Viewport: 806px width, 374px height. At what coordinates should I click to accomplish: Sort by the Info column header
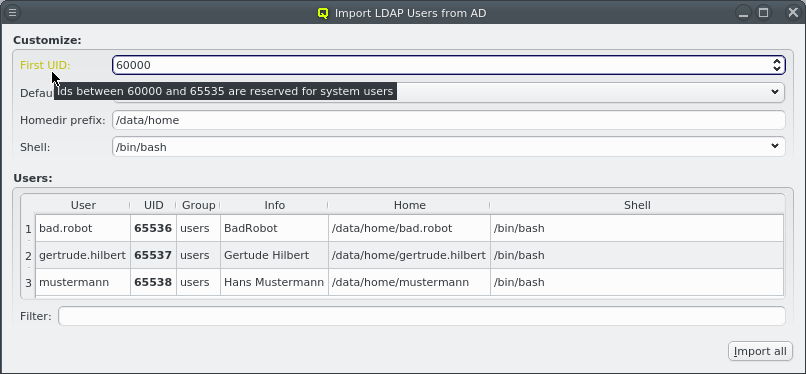(x=274, y=205)
